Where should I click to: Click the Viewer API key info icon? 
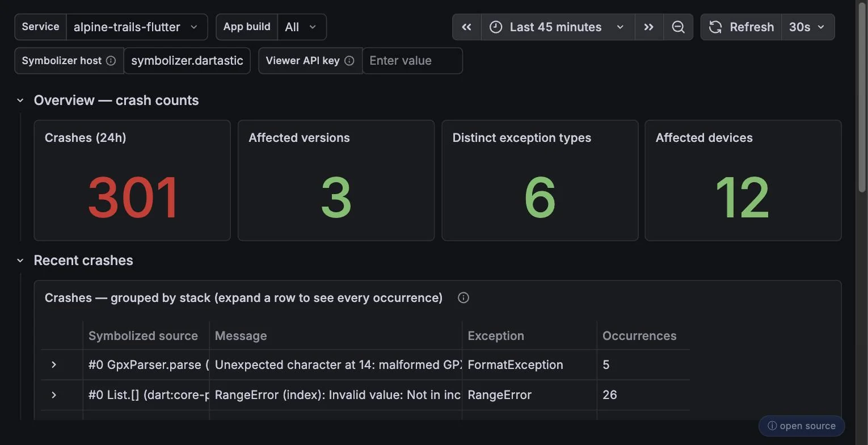349,61
